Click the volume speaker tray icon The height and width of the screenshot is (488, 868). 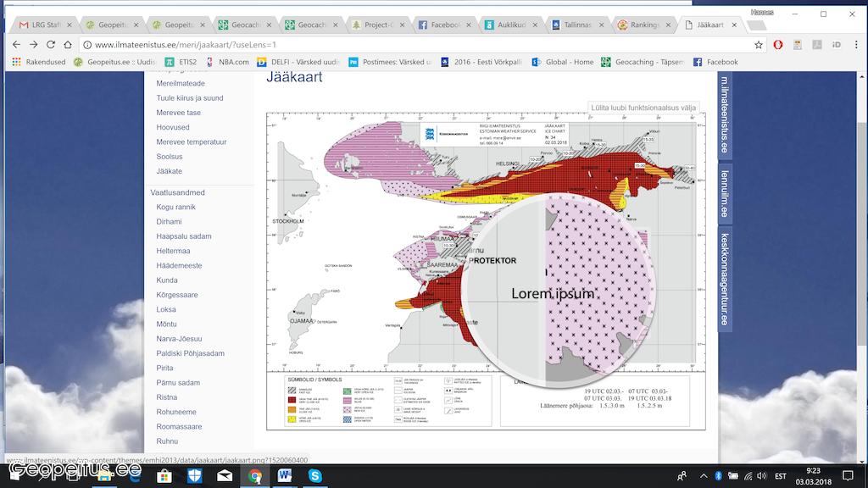click(762, 476)
